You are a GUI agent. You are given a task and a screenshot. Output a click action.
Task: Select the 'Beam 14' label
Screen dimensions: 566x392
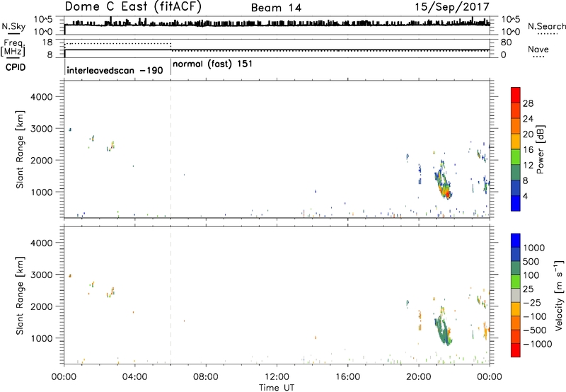point(276,8)
